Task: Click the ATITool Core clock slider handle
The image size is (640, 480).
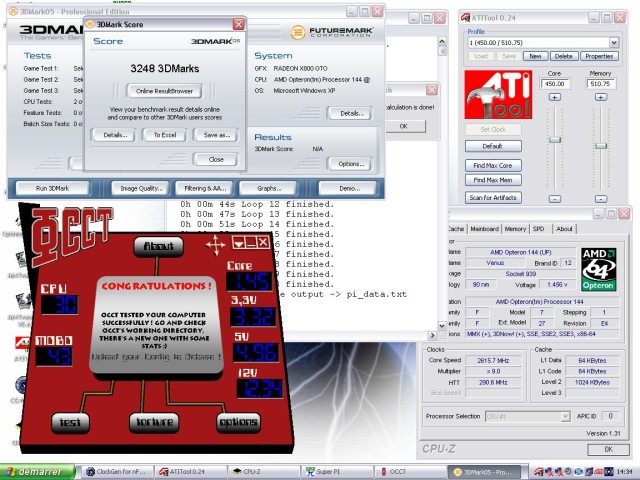Action: coord(554,140)
